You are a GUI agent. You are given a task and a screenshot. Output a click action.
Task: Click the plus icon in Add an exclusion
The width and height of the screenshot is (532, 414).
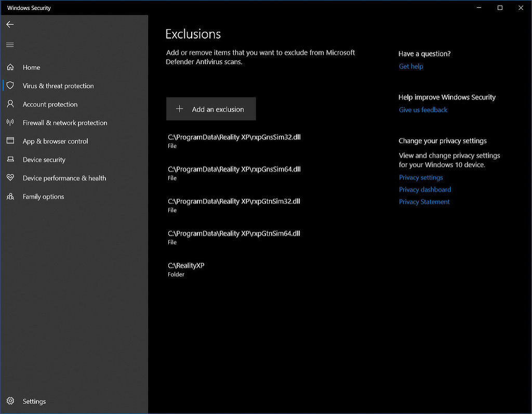(x=179, y=109)
